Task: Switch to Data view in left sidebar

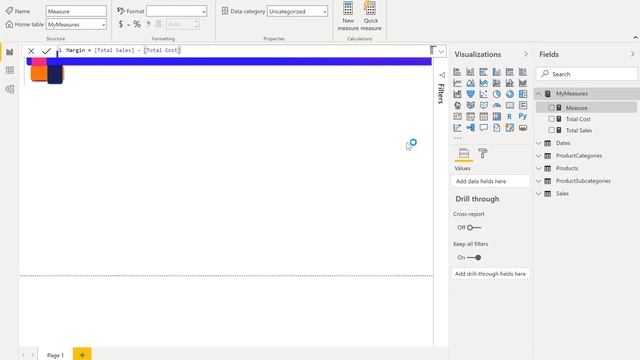Action: click(10, 71)
